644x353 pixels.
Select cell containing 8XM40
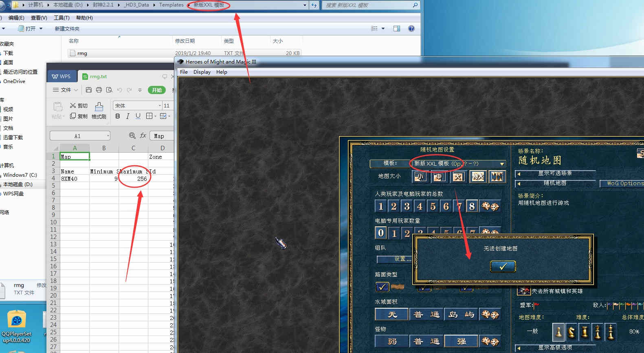75,179
